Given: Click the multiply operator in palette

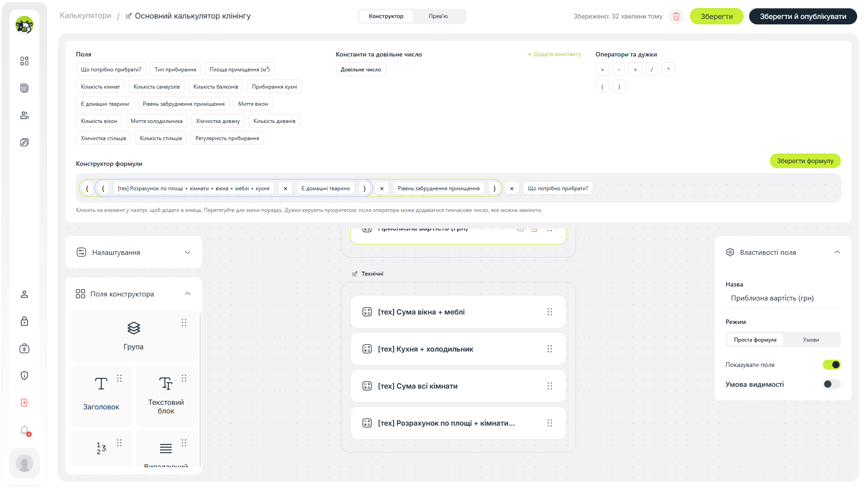Looking at the screenshot, I should pos(635,70).
